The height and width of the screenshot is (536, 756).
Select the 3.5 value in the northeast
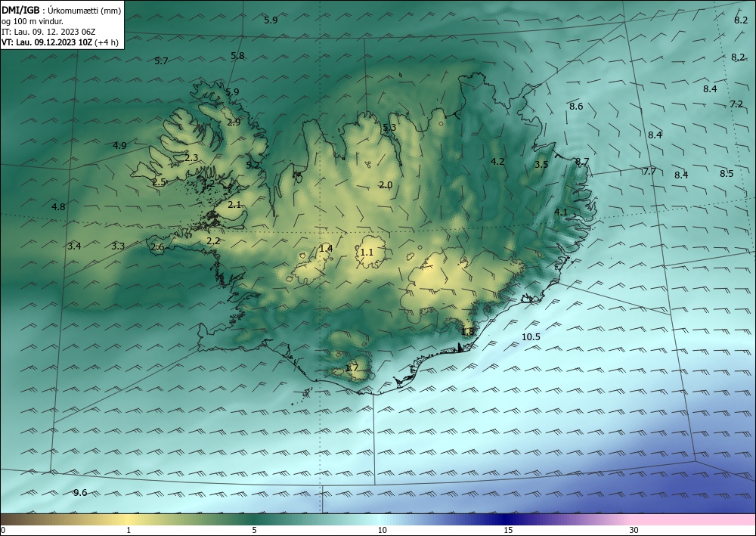pos(541,164)
